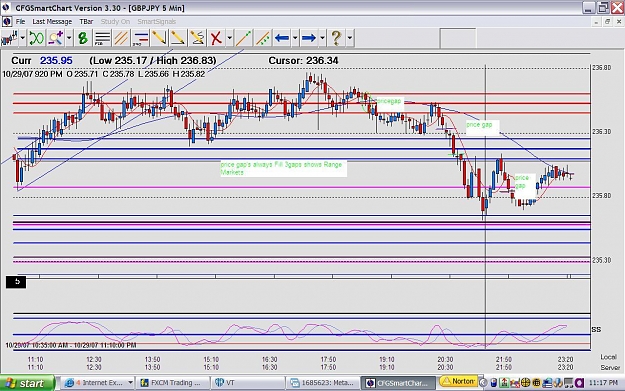Click the CFGSmartChart taskbar button
Screen dimensions: 625x391
(x=398, y=383)
